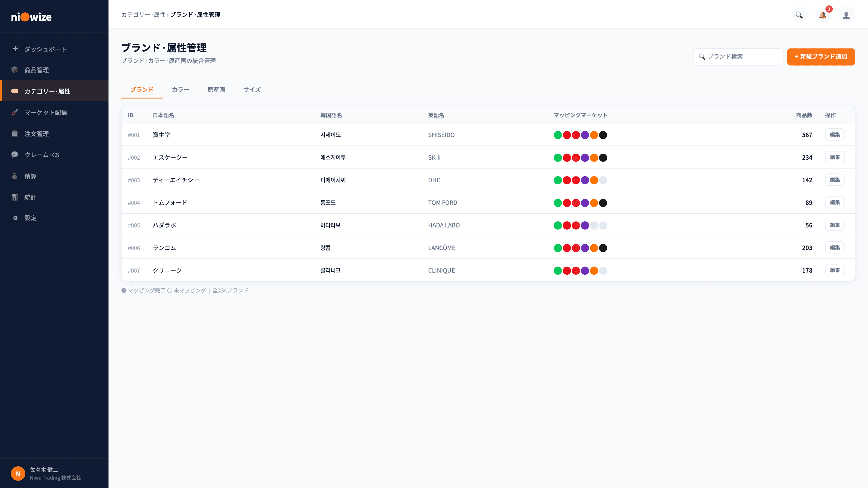Switch to the サイズ tab
The image size is (868, 488).
[252, 89]
